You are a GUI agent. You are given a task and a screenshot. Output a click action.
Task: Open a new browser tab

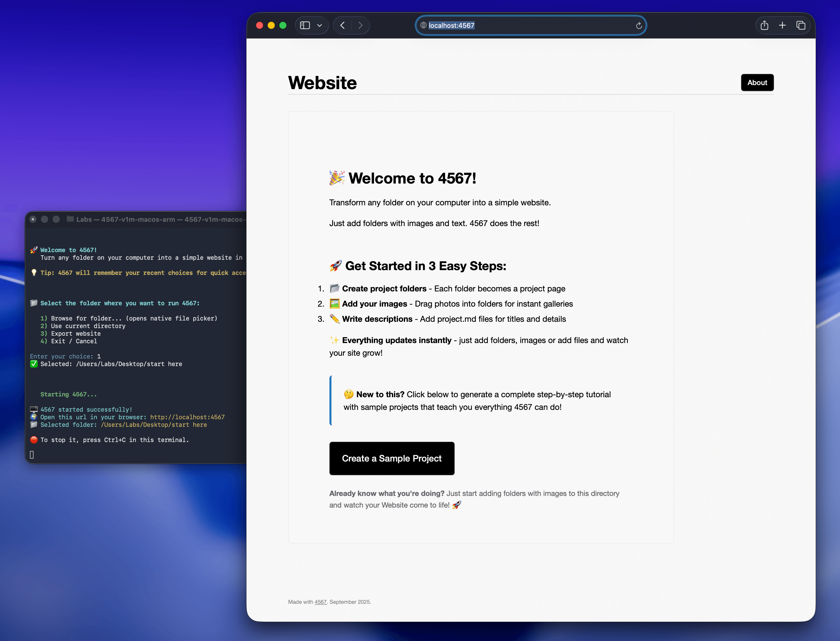[782, 25]
